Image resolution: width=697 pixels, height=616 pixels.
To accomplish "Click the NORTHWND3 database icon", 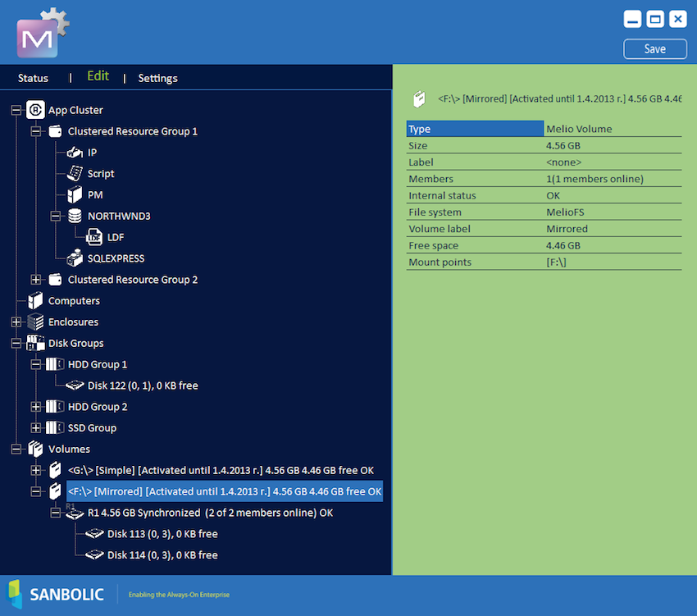I will 75,217.
